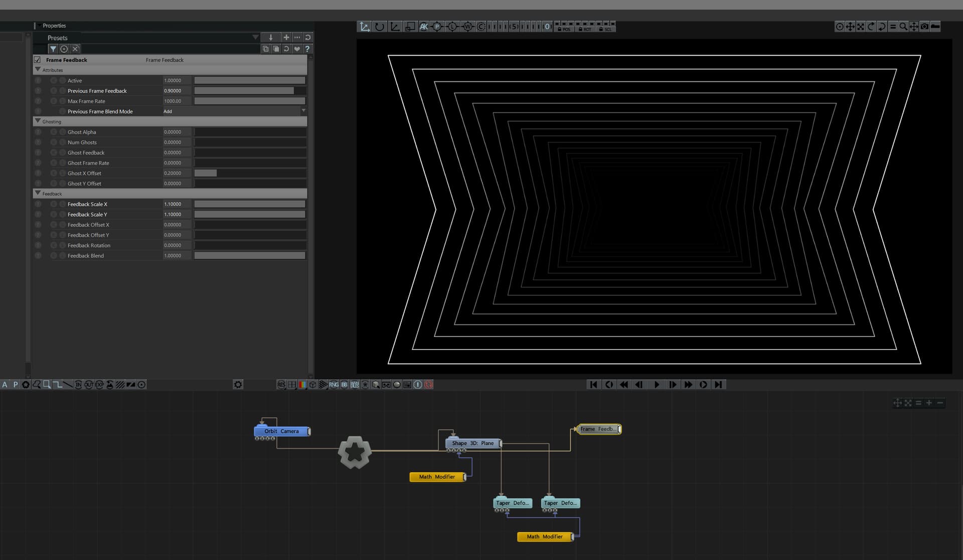Click the favourite heart icon in properties

[297, 49]
